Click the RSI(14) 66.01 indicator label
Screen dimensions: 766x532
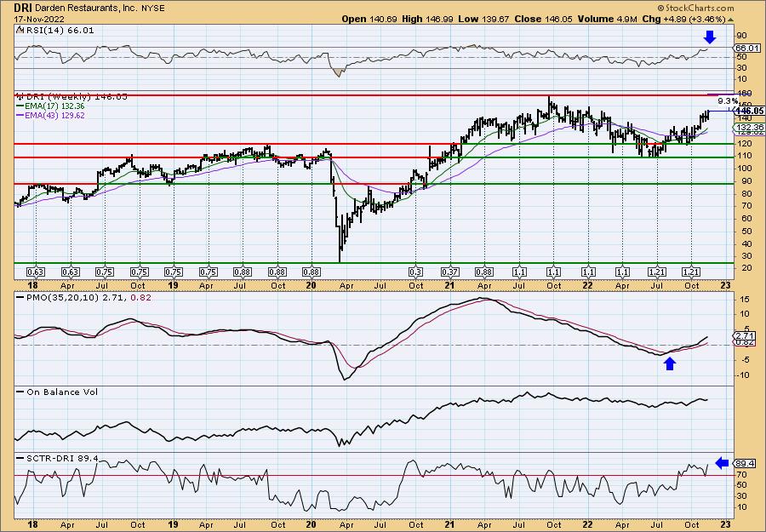[59, 31]
